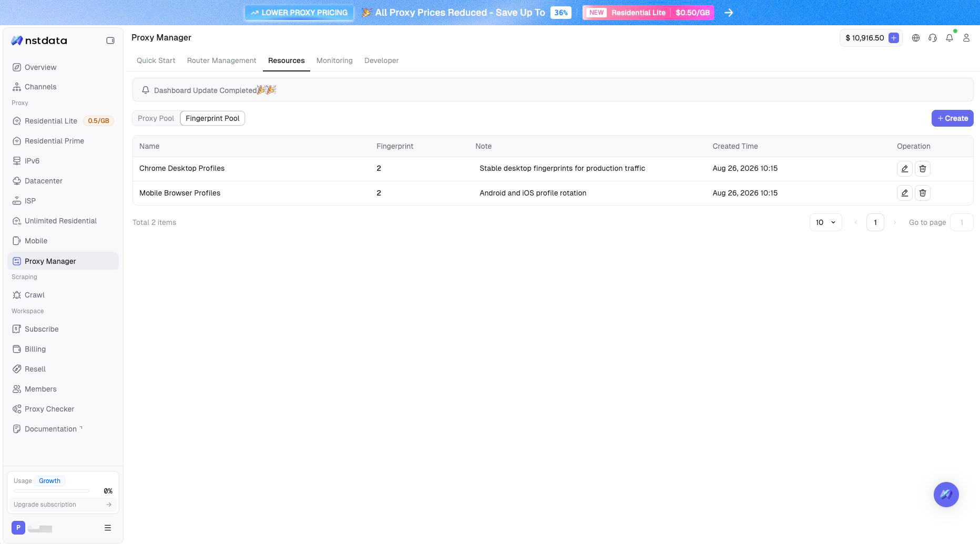Click the Growth plan tag
The image size is (980, 544).
(x=49, y=481)
